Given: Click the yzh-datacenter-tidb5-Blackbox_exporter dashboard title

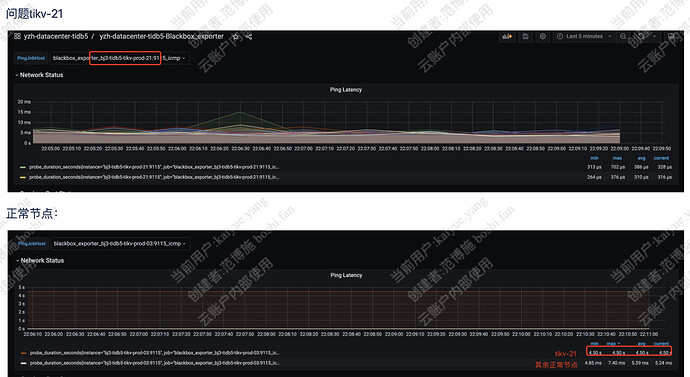Looking at the screenshot, I should [x=161, y=36].
